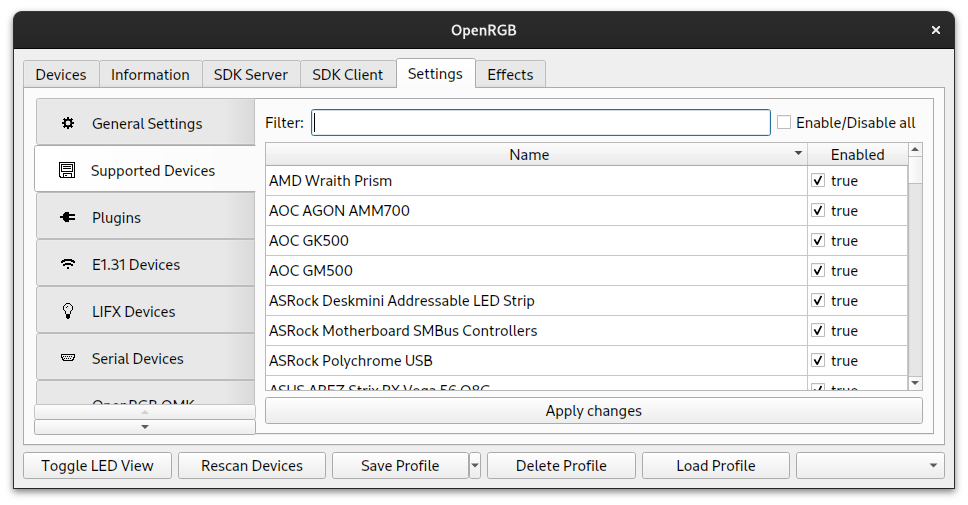968x505 pixels.
Task: Click the LIFX Devices lightbulb icon
Action: pyautogui.click(x=68, y=311)
